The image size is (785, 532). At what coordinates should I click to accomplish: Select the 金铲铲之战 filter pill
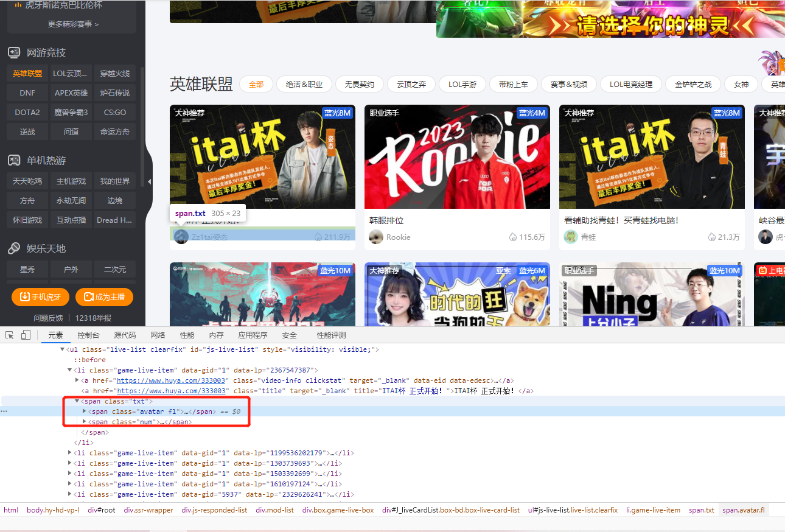[x=693, y=84]
